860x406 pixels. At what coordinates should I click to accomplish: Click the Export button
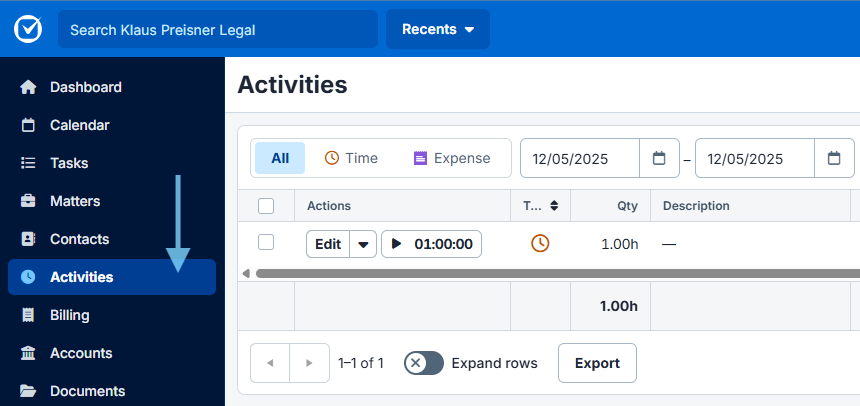(597, 363)
